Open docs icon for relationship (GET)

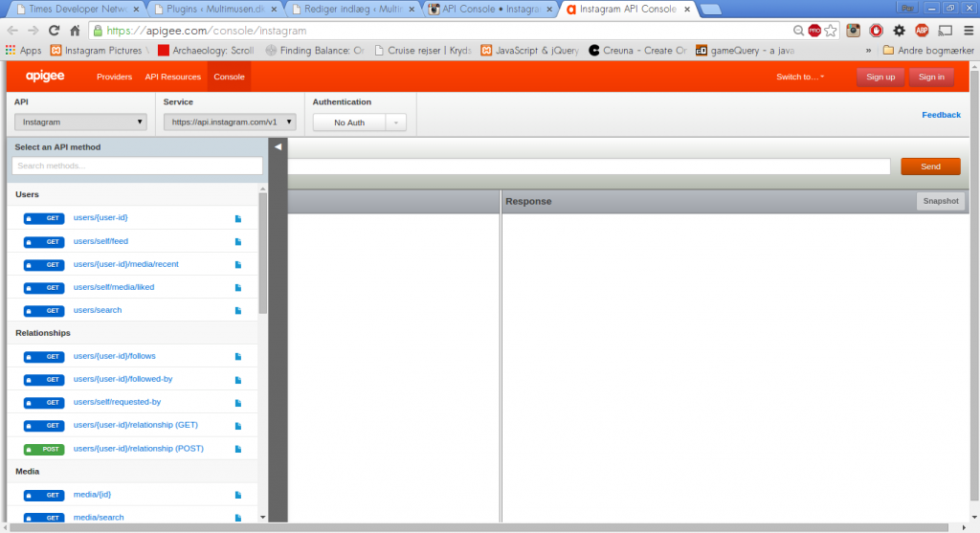click(x=238, y=426)
